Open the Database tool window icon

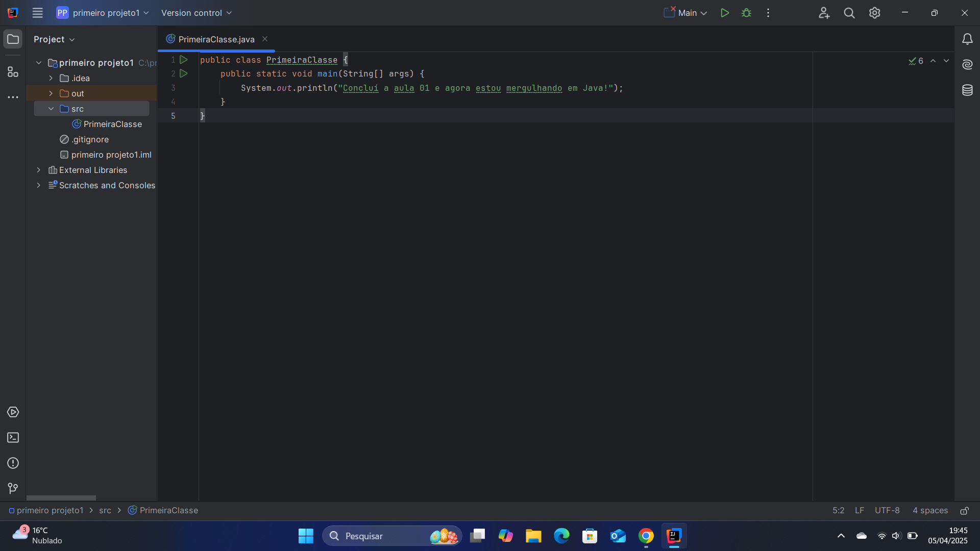[x=967, y=90]
